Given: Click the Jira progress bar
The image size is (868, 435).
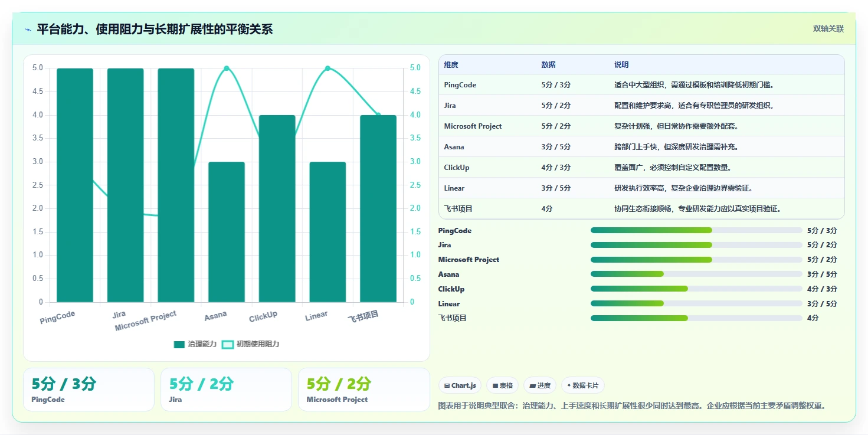Looking at the screenshot, I should [x=696, y=245].
